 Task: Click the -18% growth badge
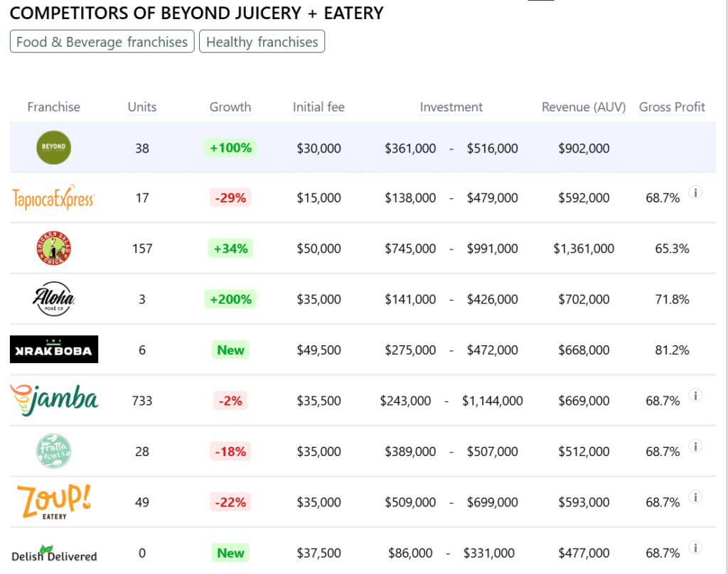(x=230, y=451)
